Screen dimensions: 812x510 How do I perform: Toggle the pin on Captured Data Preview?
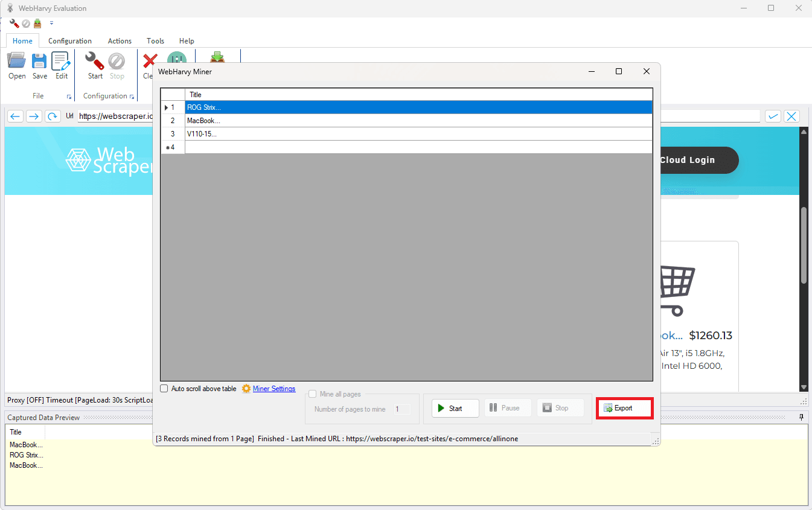801,417
